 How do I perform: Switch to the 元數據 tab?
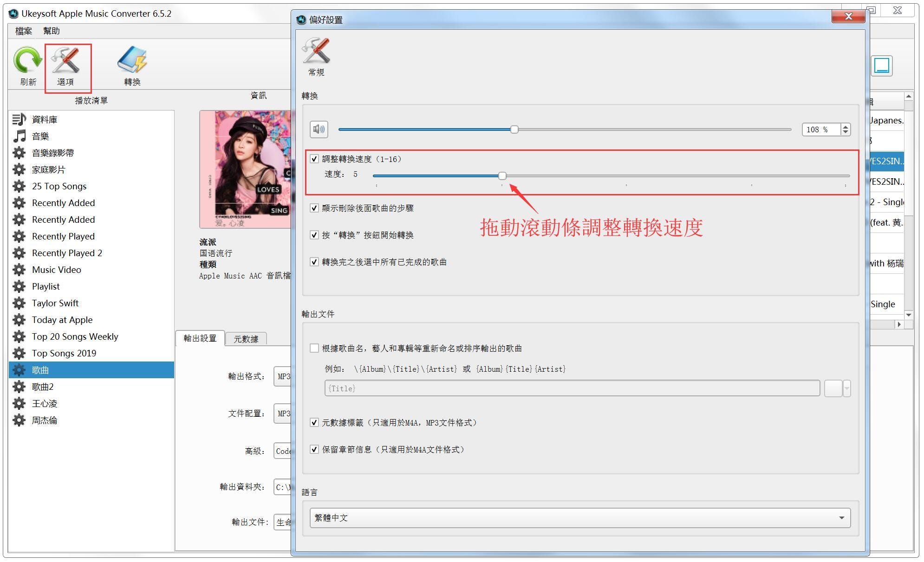246,339
